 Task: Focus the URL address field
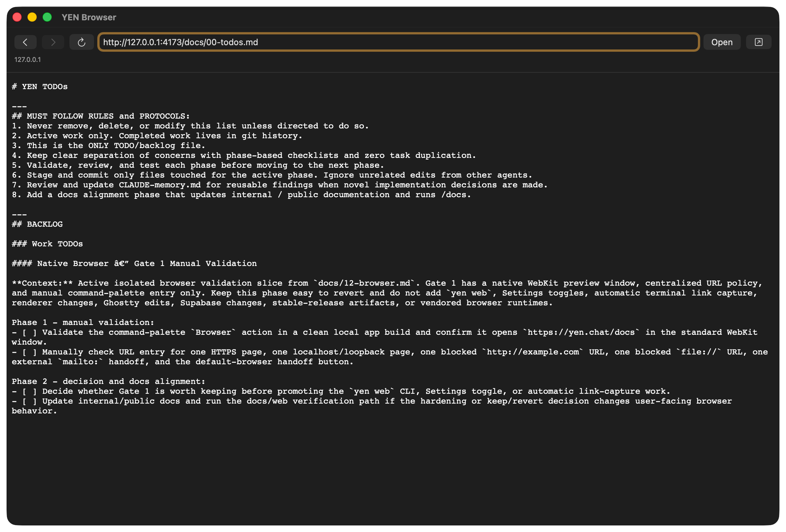[399, 42]
